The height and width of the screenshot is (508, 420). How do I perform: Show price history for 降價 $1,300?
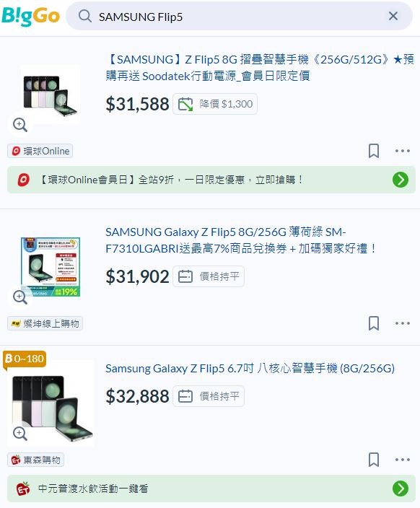point(215,104)
